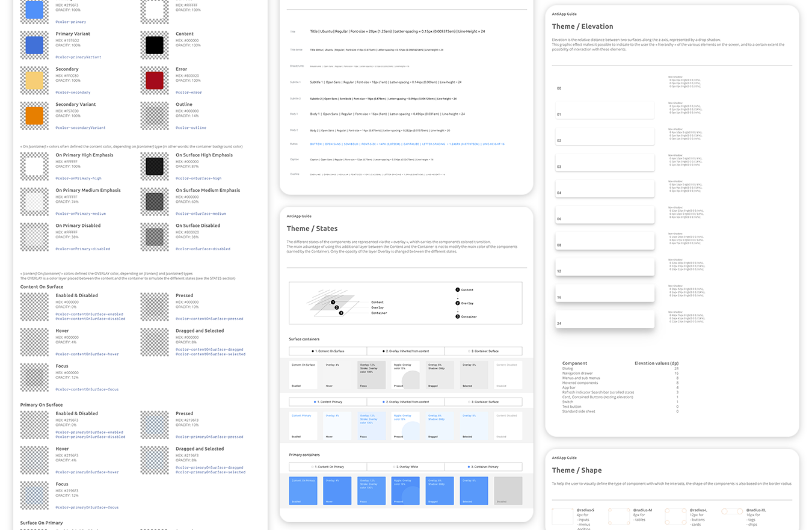Click the Theme / Elevation heading
Image resolution: width=812 pixels, height=530 pixels.
pos(582,26)
